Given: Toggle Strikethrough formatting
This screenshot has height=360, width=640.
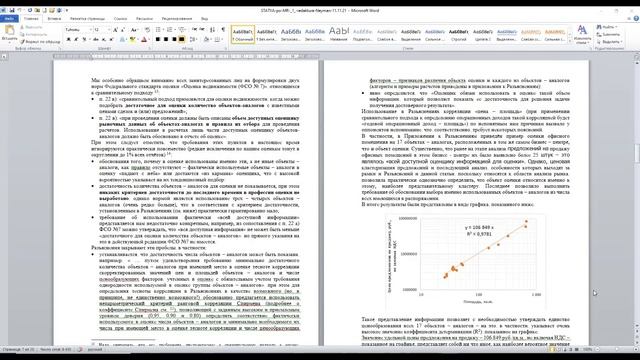Looking at the screenshot, I should click(96, 39).
